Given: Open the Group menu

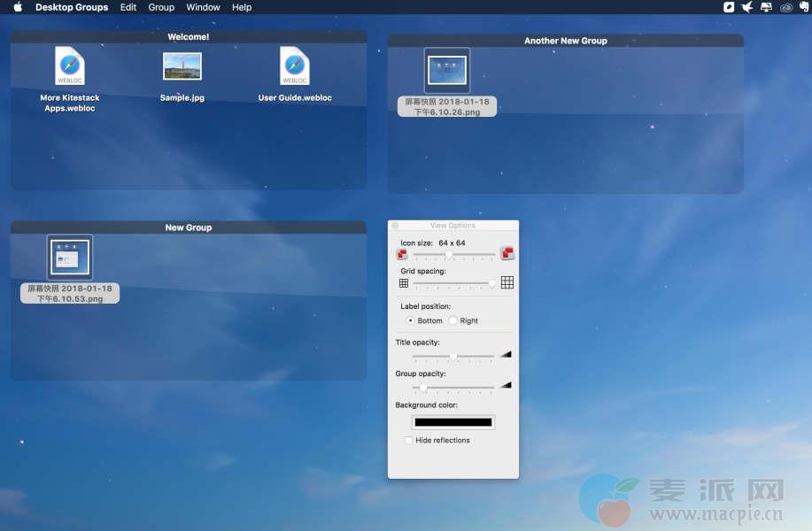Looking at the screenshot, I should 161,7.
